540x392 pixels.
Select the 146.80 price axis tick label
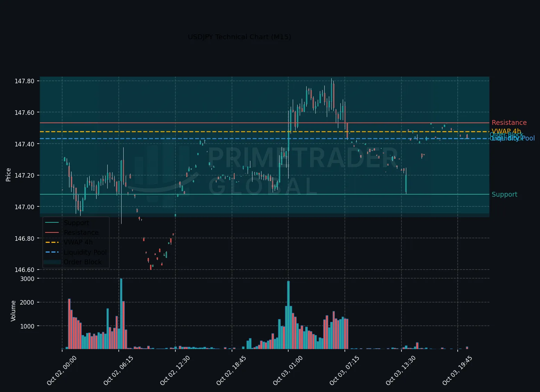[x=24, y=238]
